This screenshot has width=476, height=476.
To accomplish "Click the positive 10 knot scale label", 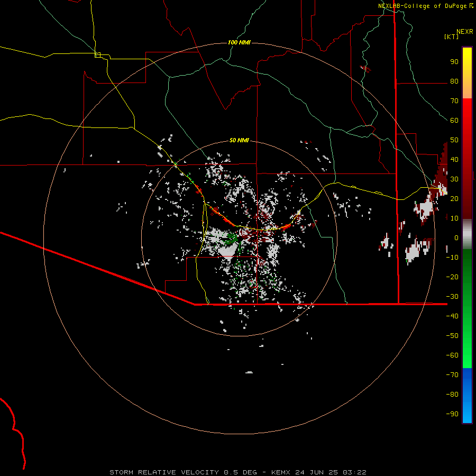I will click(454, 218).
